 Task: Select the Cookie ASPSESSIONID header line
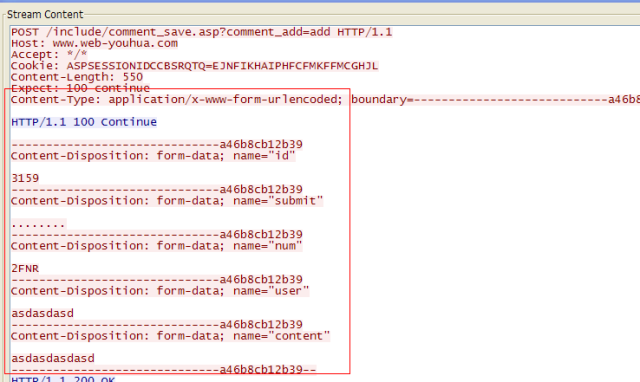tap(195, 66)
